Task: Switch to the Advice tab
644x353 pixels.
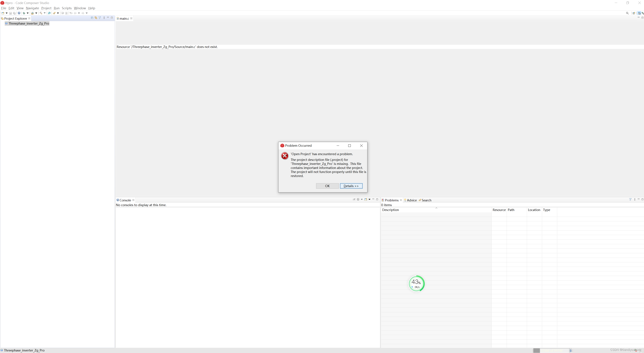Action: (x=411, y=200)
